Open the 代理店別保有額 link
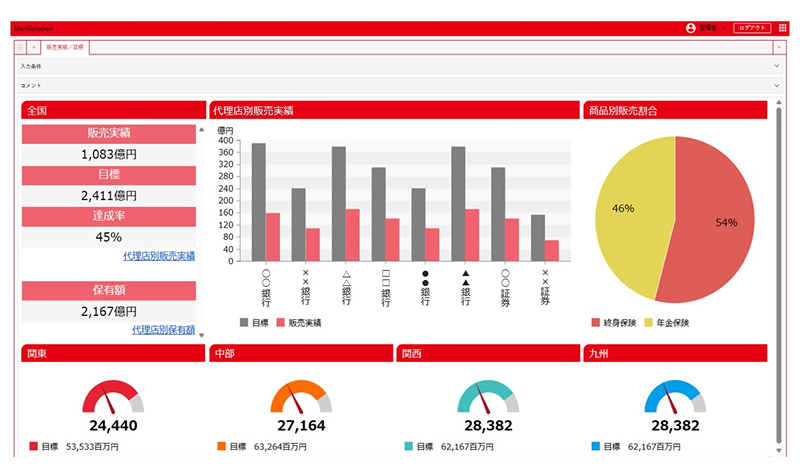Image resolution: width=800 pixels, height=467 pixels. tap(163, 330)
